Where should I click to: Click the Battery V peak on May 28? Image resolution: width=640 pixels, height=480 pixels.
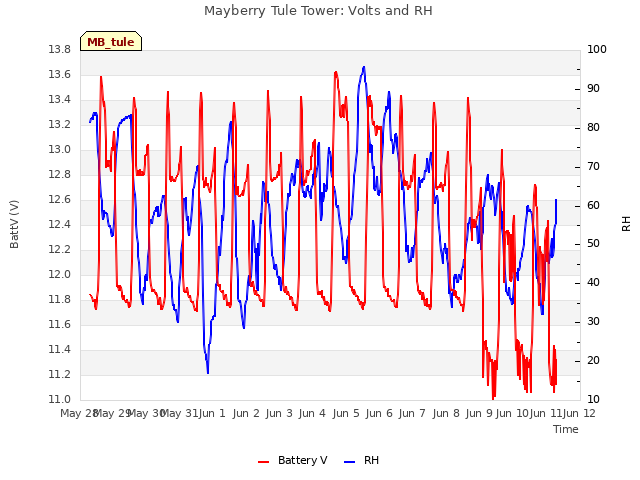coord(101,77)
